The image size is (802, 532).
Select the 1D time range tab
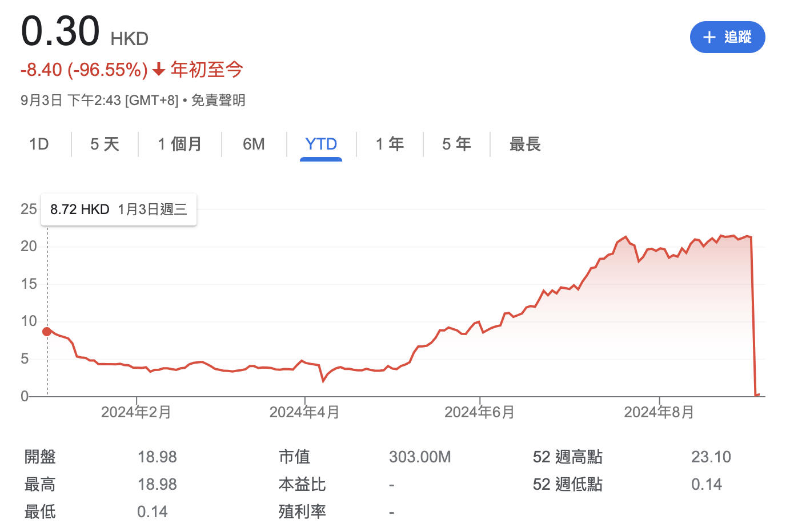[x=39, y=144]
